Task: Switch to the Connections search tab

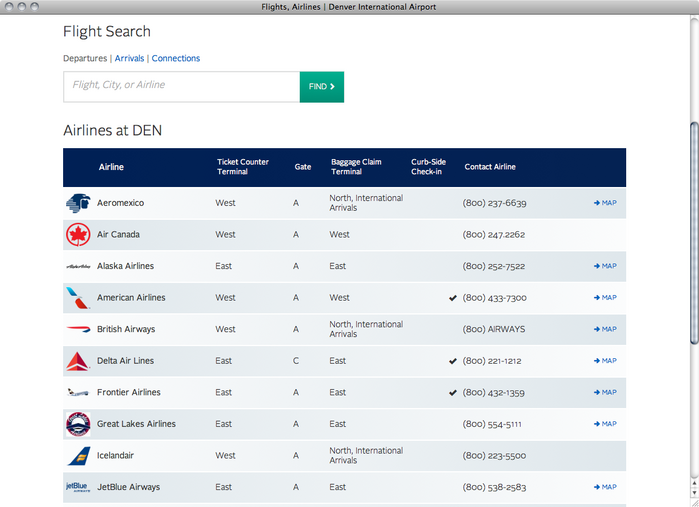Action: 176,58
